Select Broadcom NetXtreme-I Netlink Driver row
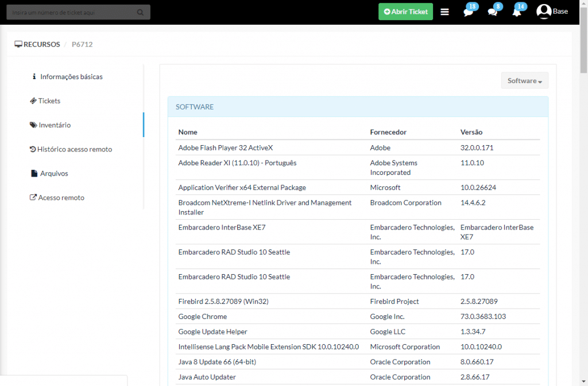 pos(358,207)
